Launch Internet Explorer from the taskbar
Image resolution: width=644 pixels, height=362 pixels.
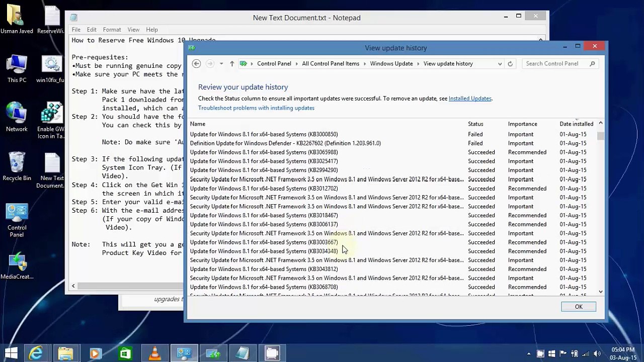tap(36, 353)
